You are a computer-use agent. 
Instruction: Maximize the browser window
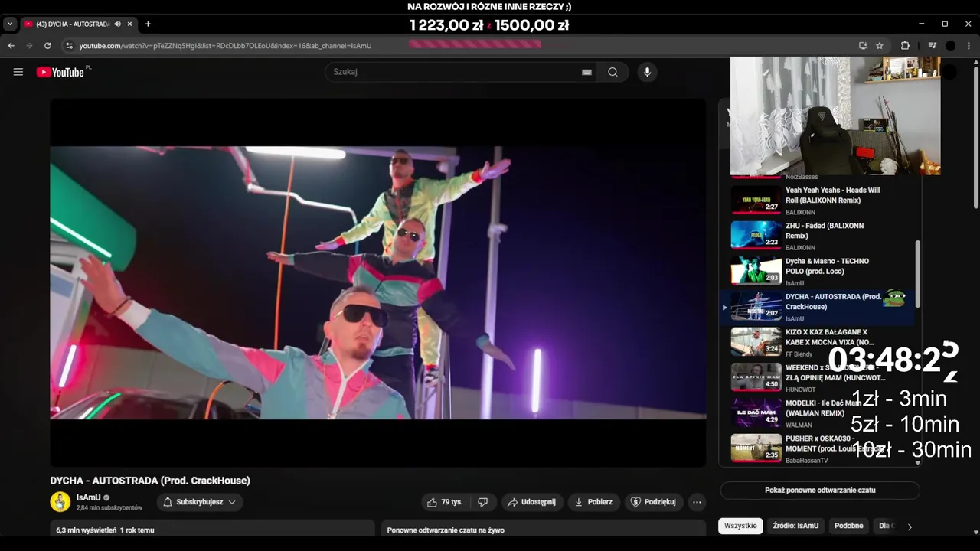click(945, 24)
